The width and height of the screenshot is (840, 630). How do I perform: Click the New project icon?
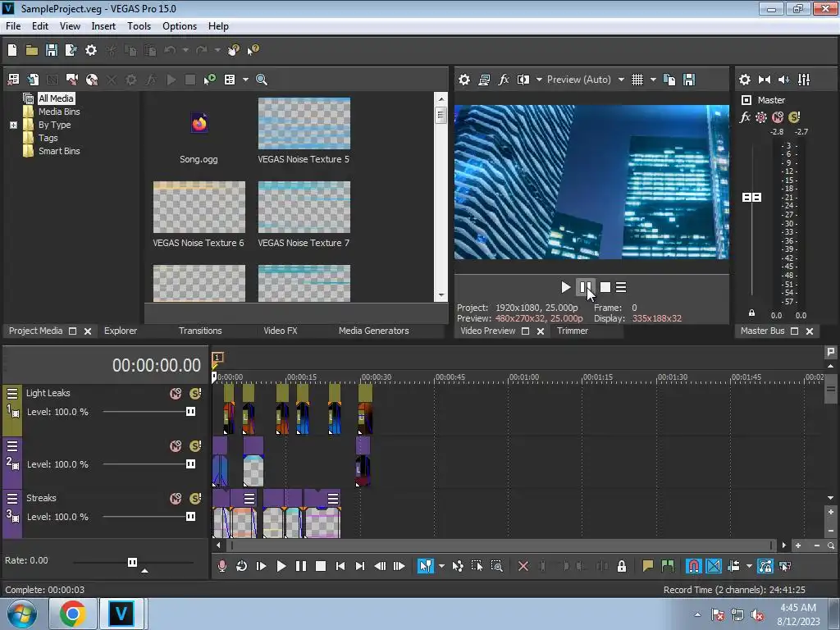(12, 50)
